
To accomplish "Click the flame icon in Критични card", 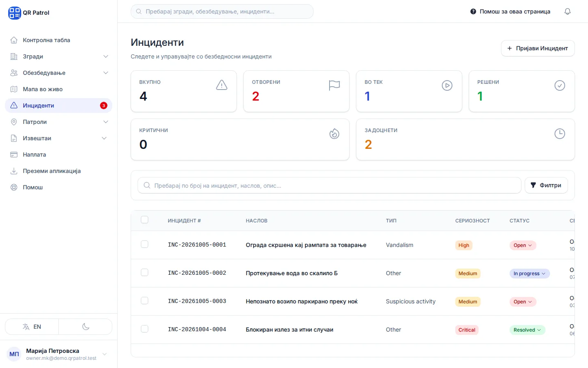I will [334, 134].
